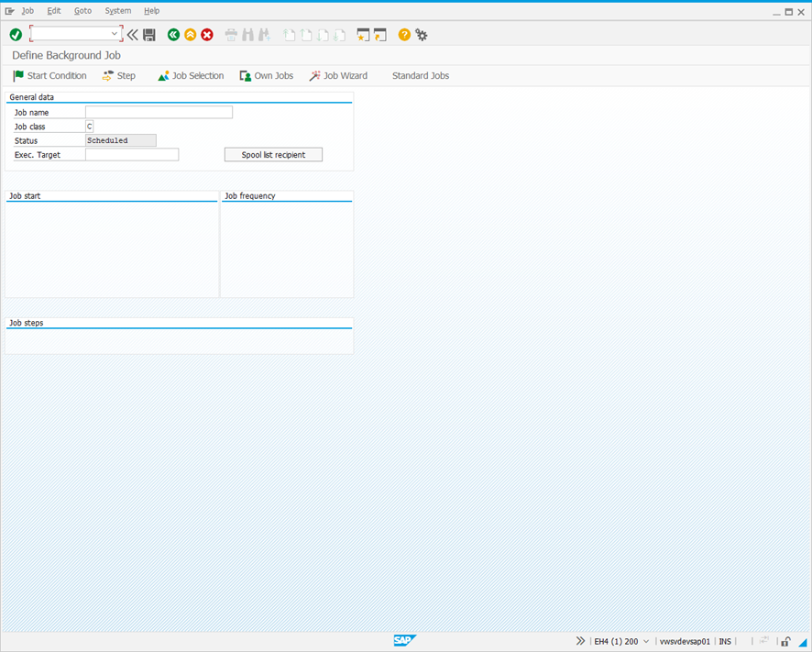Open the Goto menu

click(x=82, y=10)
